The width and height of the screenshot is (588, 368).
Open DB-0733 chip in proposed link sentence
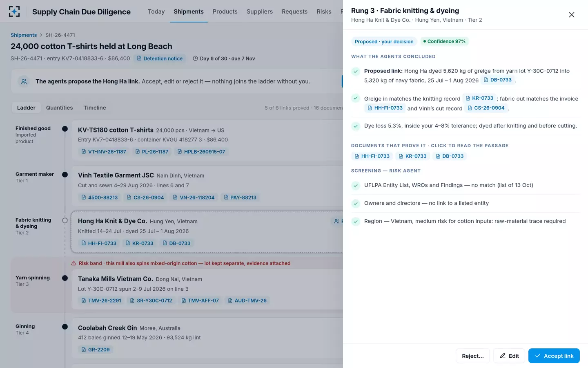[497, 80]
